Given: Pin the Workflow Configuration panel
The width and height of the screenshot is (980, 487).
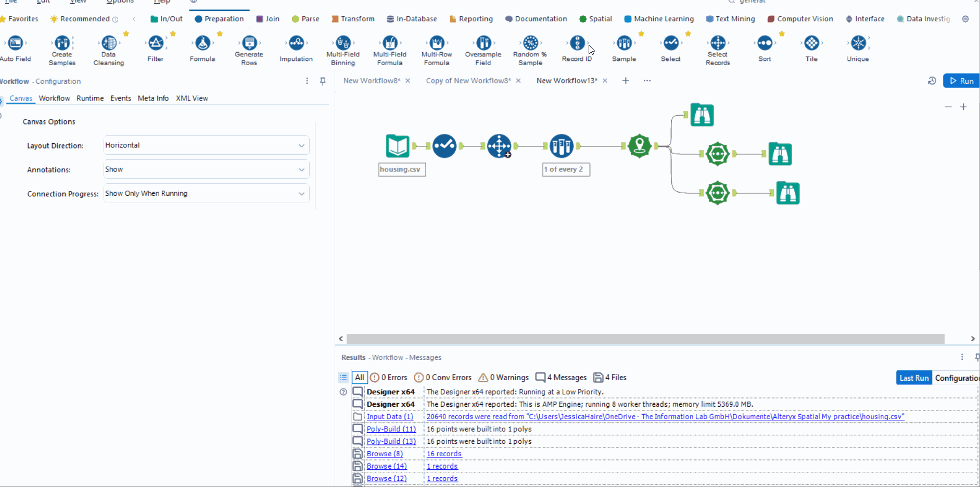Looking at the screenshot, I should pyautogui.click(x=323, y=81).
